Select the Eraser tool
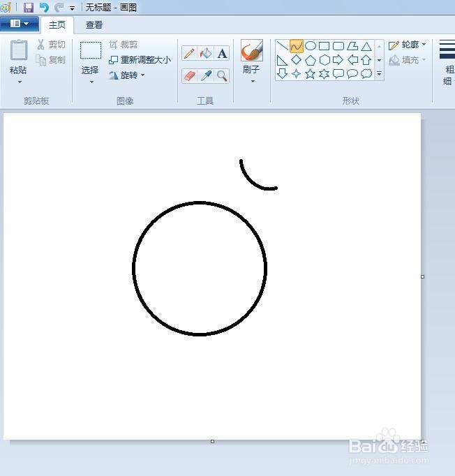Image resolution: width=455 pixels, height=476 pixels. (x=189, y=76)
